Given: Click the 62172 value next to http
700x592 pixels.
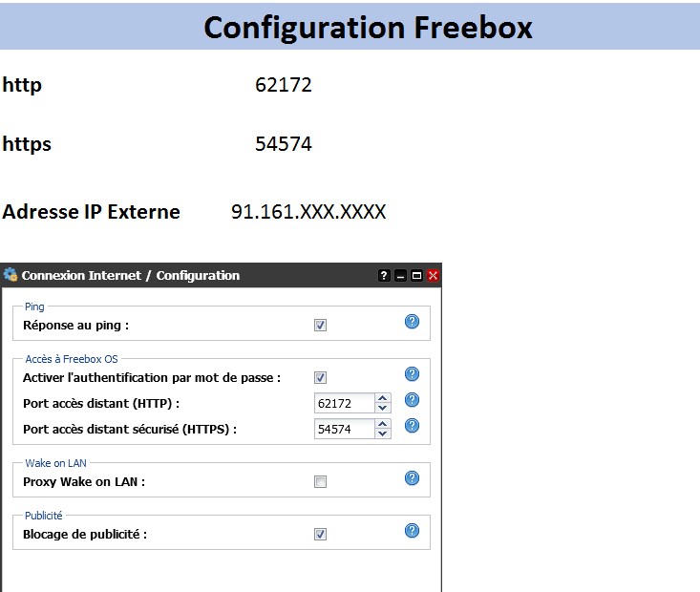Looking at the screenshot, I should pyautogui.click(x=284, y=85).
